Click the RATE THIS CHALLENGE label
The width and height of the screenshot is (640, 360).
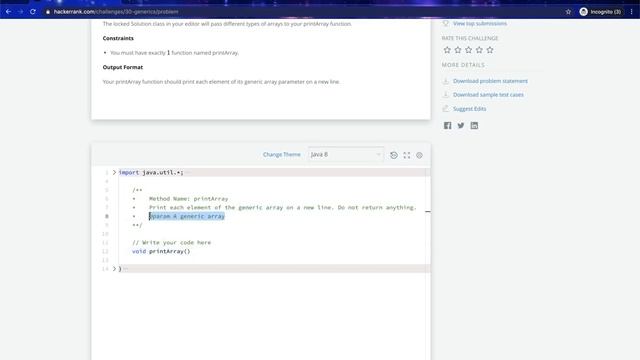click(470, 38)
